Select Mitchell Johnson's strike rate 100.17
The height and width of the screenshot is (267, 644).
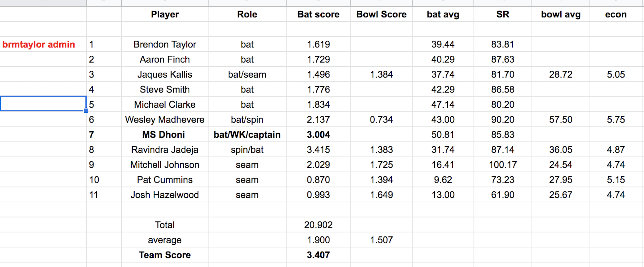(503, 165)
